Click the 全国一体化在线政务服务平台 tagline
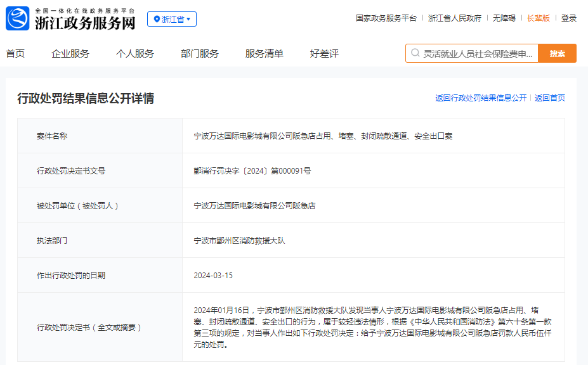588x365 pixels. coord(85,11)
